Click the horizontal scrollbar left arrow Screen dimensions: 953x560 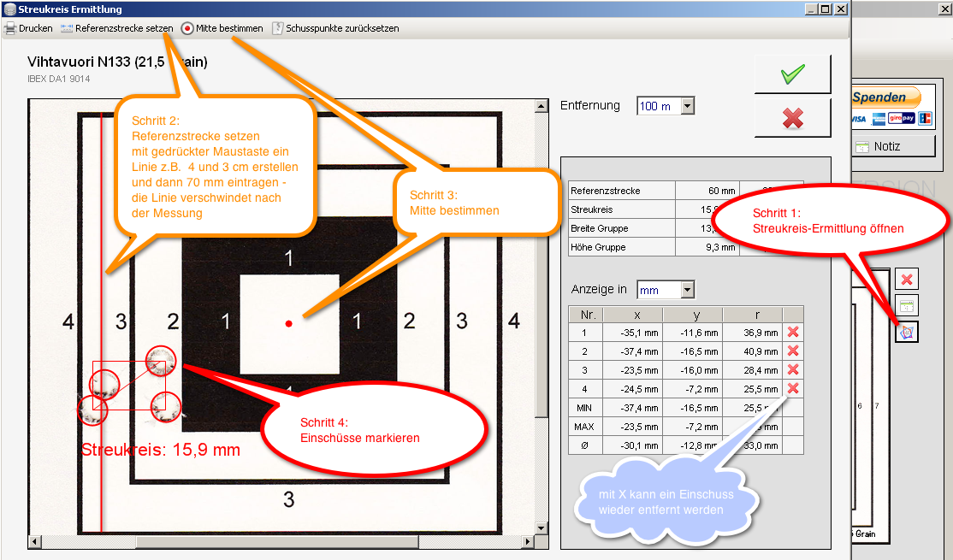pyautogui.click(x=34, y=541)
